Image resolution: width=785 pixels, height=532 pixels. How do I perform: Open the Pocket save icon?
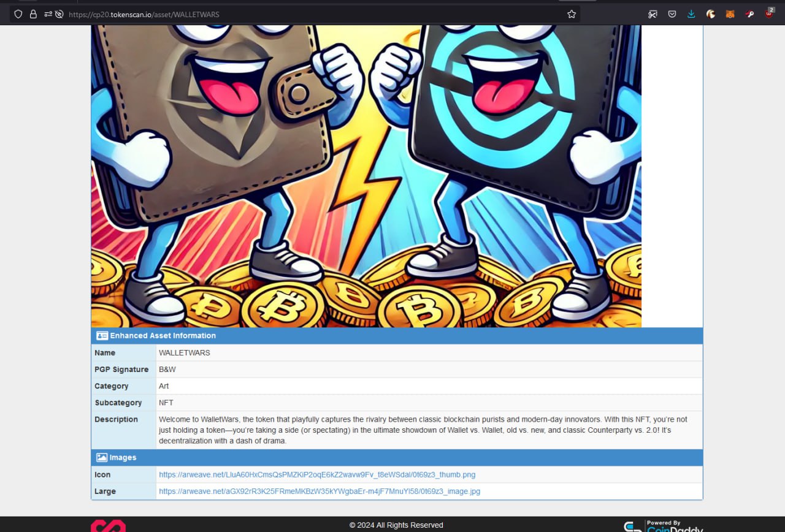672,14
